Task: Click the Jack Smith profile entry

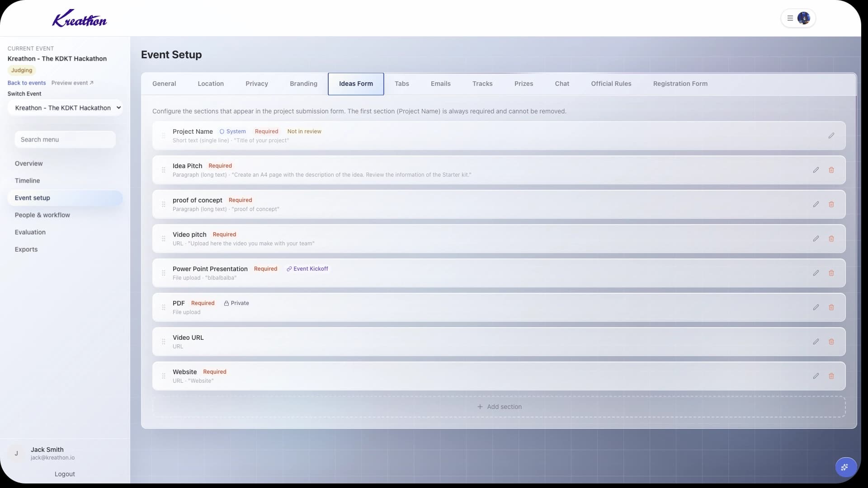Action: [65, 453]
